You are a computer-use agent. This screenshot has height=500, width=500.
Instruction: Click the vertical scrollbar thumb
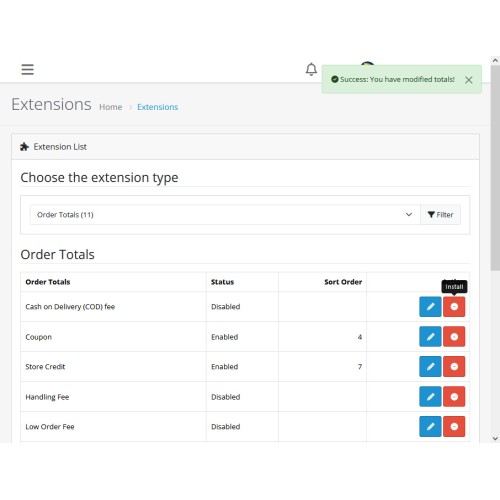495,168
